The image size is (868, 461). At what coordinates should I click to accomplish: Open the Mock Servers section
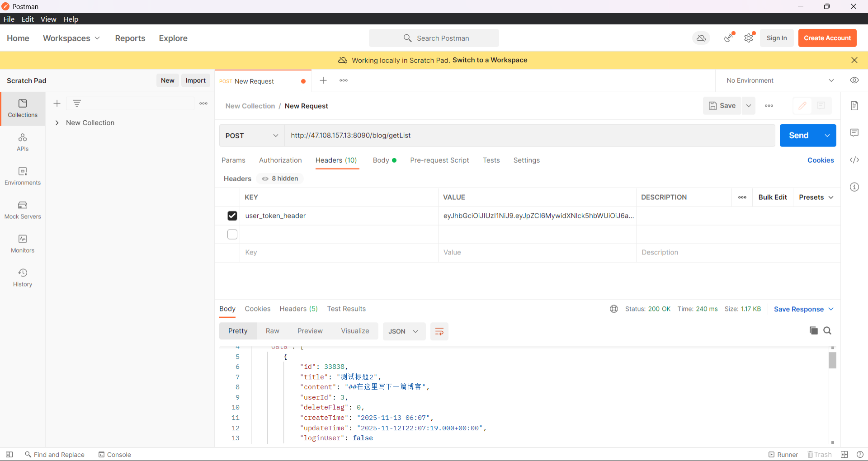[23, 210]
